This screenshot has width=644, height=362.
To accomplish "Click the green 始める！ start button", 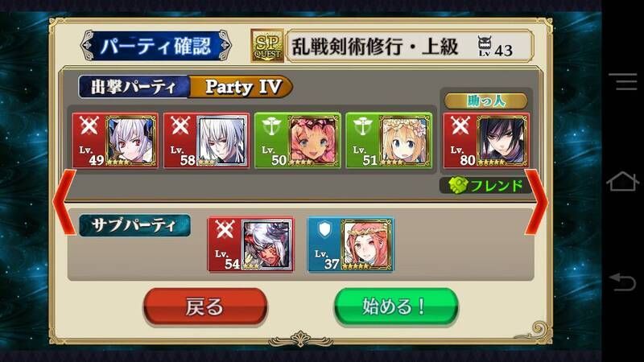I will 396,306.
